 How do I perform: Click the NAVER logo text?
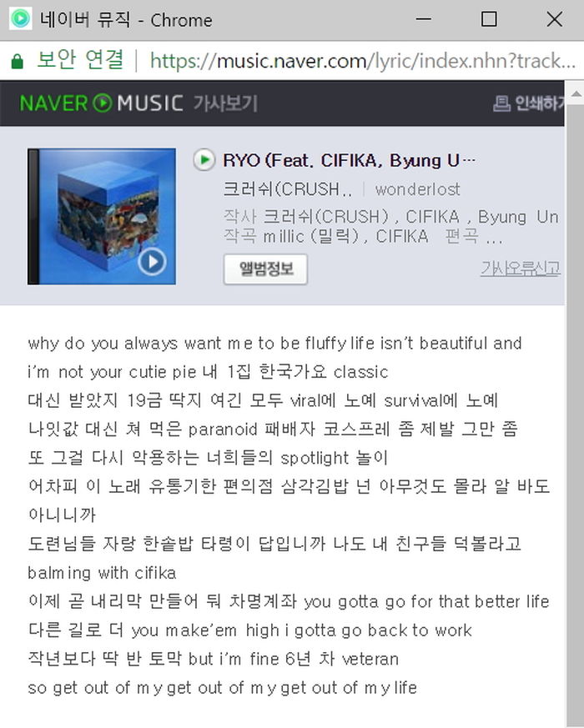(x=53, y=103)
